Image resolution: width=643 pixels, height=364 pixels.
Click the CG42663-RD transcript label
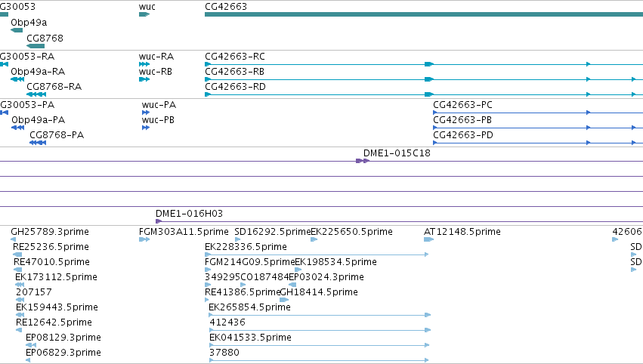click(x=235, y=87)
